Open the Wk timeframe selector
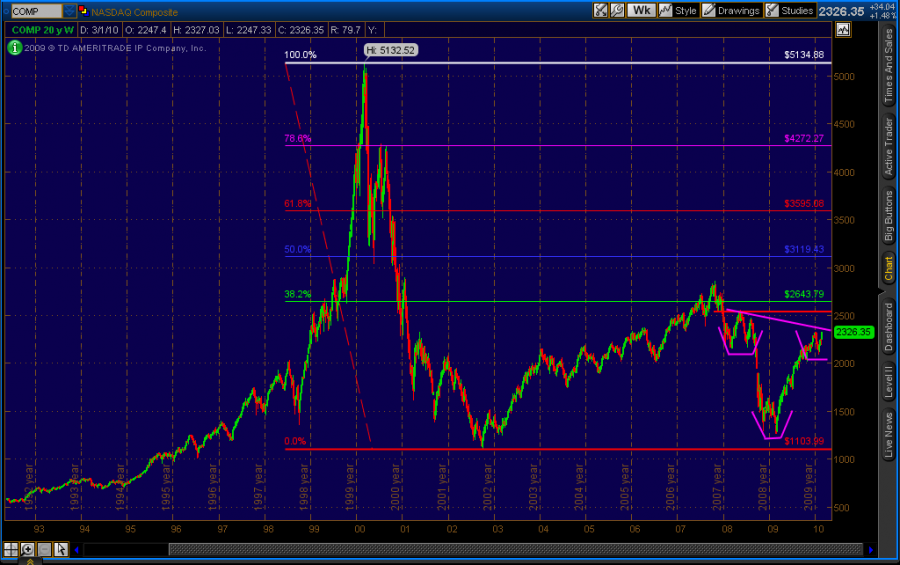Screen dimensions: 900x565 pos(641,10)
